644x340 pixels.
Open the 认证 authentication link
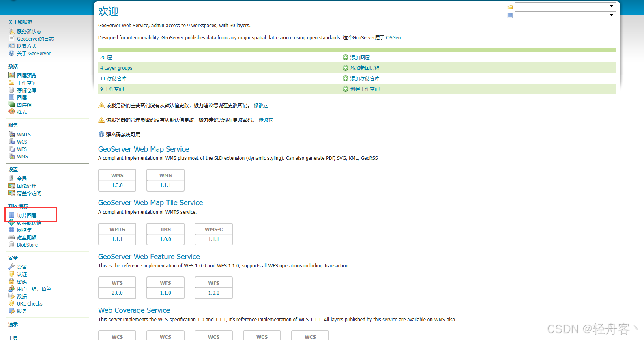pos(22,275)
